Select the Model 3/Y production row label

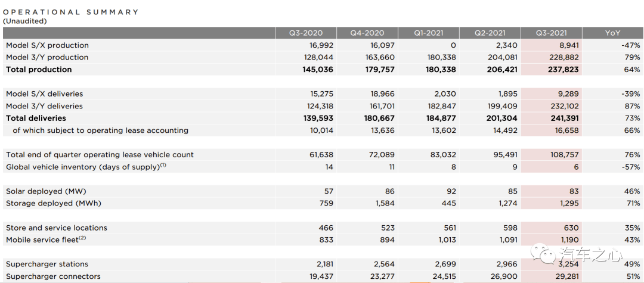pyautogui.click(x=47, y=57)
